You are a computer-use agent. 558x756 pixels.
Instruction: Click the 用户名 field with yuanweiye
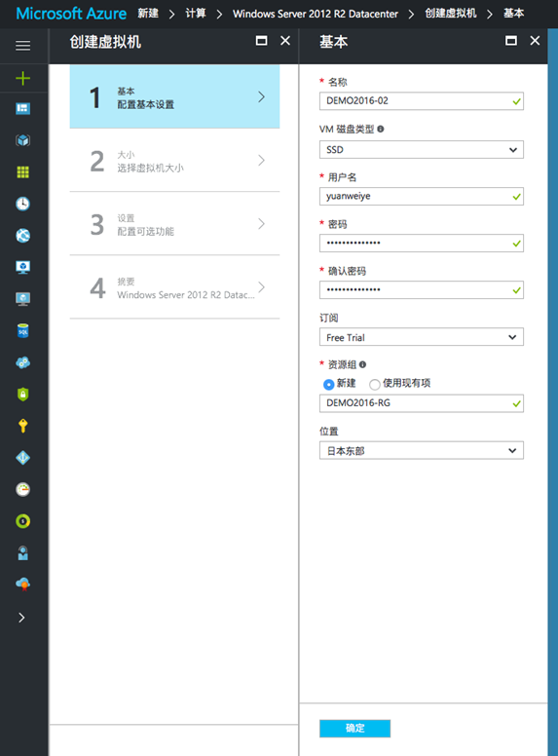(421, 196)
